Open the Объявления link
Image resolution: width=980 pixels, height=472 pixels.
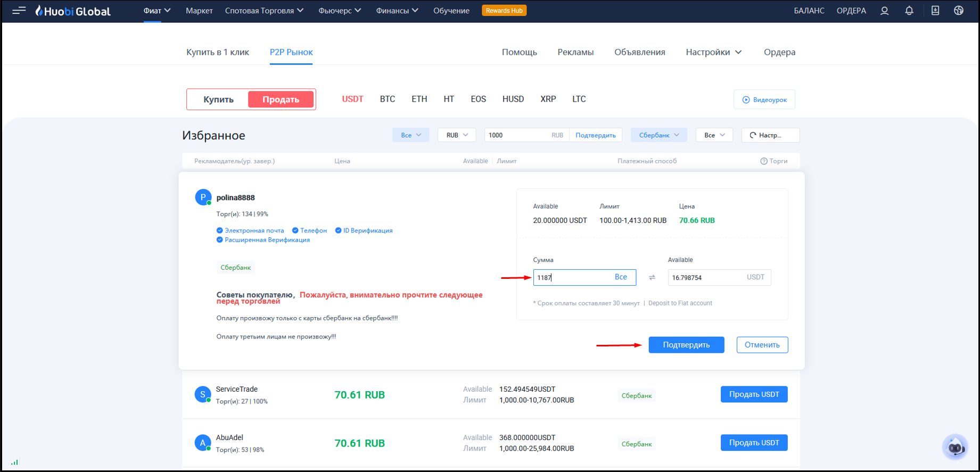click(640, 52)
